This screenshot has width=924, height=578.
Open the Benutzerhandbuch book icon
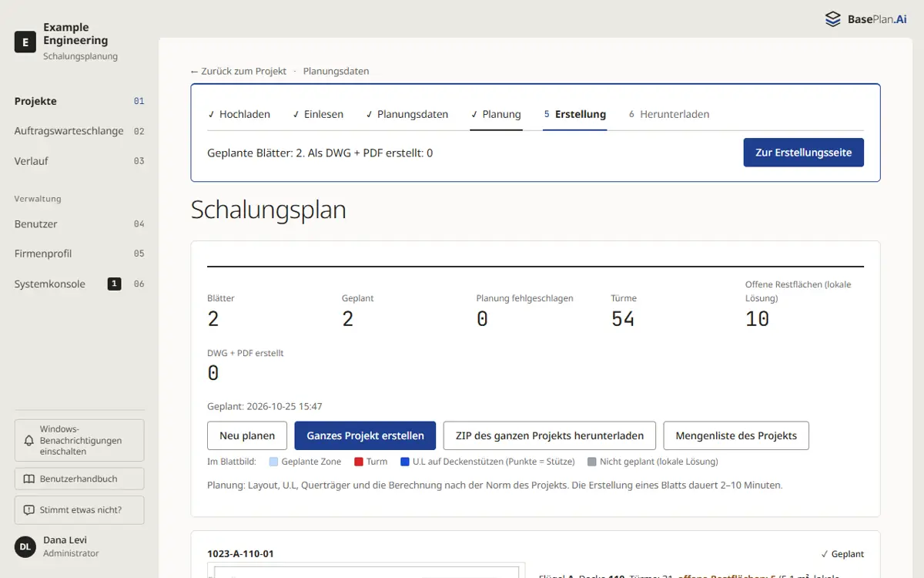tap(29, 479)
